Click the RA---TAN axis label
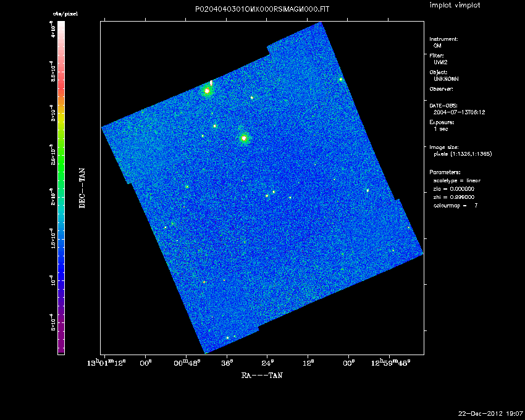 tap(262, 375)
